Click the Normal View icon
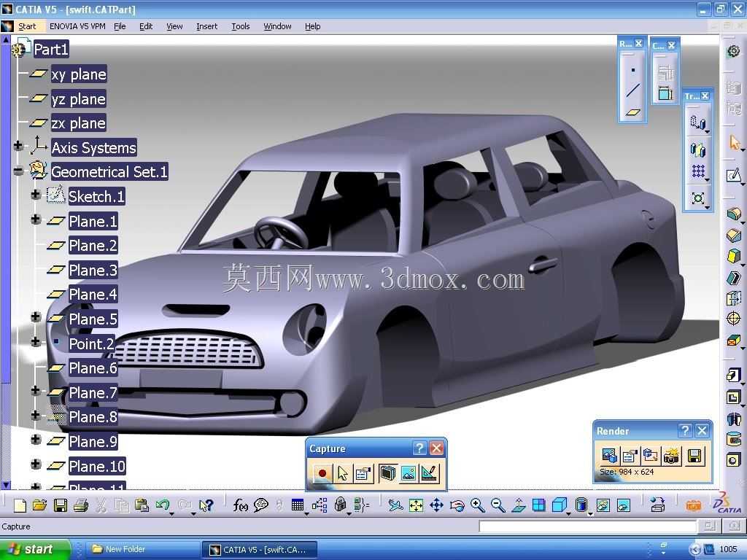This screenshot has width=747, height=560. [x=519, y=505]
